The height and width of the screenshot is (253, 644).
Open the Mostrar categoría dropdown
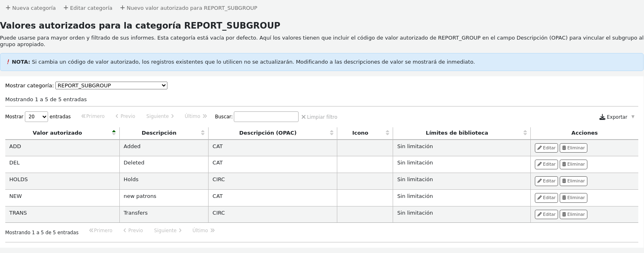click(111, 85)
